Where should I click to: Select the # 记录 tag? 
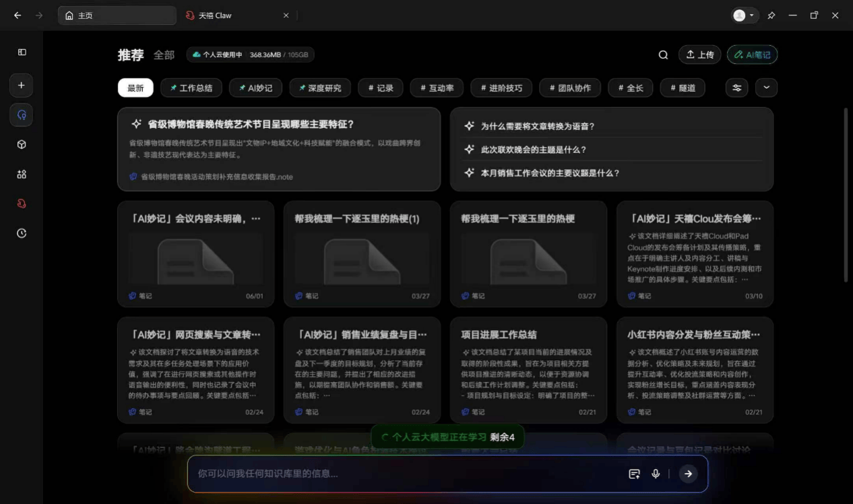click(381, 88)
